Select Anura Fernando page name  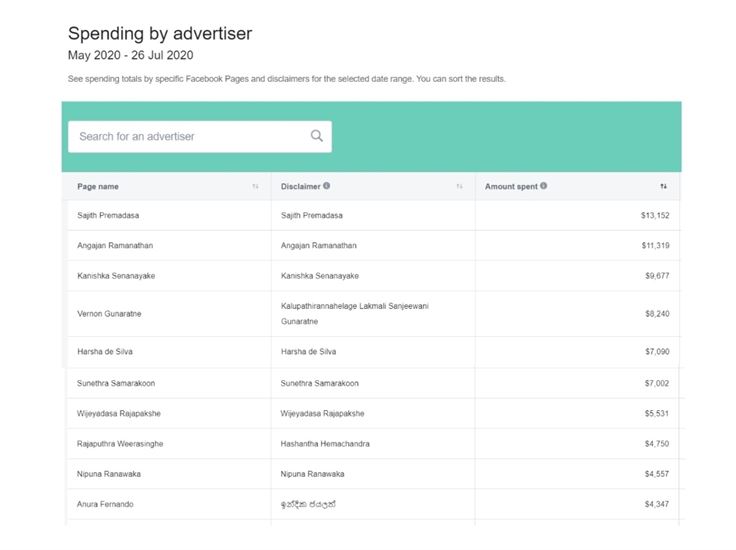(x=105, y=504)
